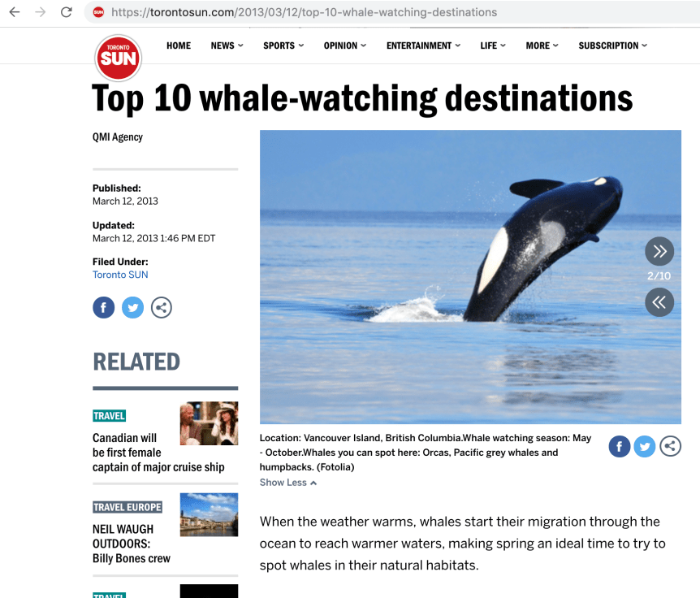Follow the Toronto SUN filed-under link

click(x=120, y=275)
